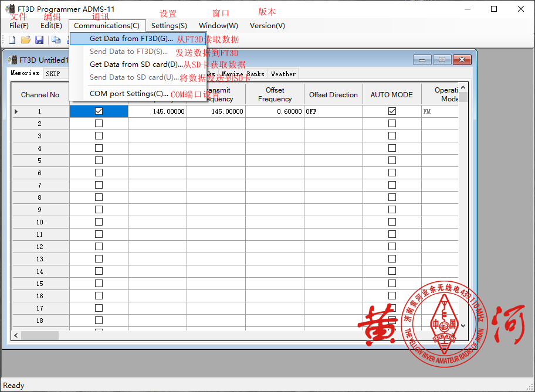
Task: Click the Copy toolbar icon
Action: 56,40
